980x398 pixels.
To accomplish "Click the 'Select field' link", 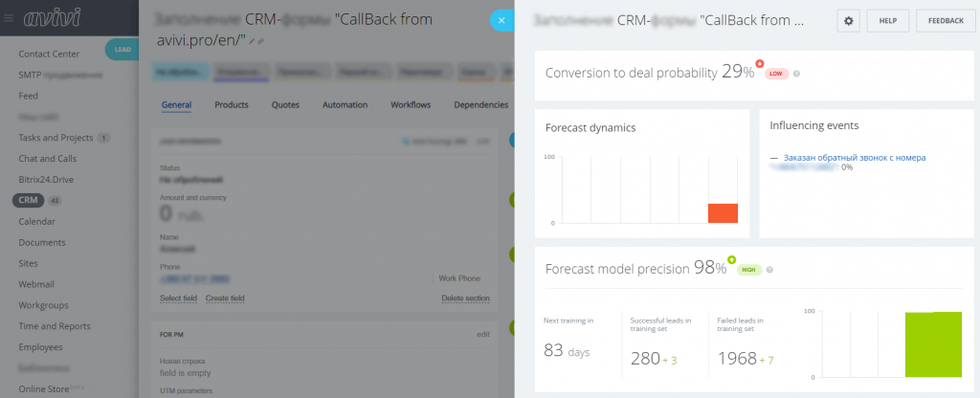I will [x=178, y=298].
